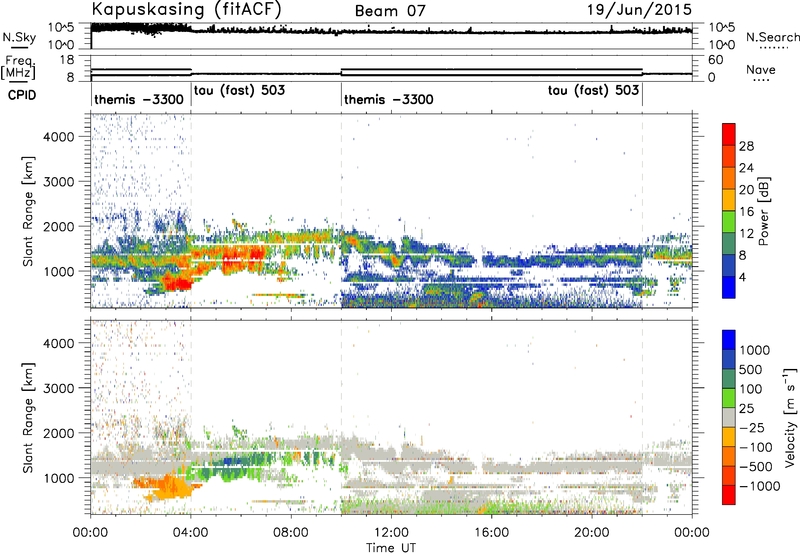
Task: Click the red high-power patch near 03:30
Action: tap(179, 282)
